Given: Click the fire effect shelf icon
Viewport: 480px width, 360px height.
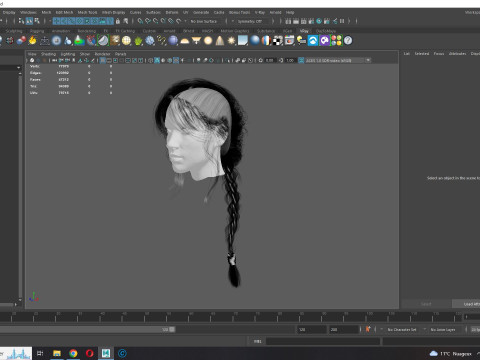Looking at the screenshot, I should click(x=32, y=41).
